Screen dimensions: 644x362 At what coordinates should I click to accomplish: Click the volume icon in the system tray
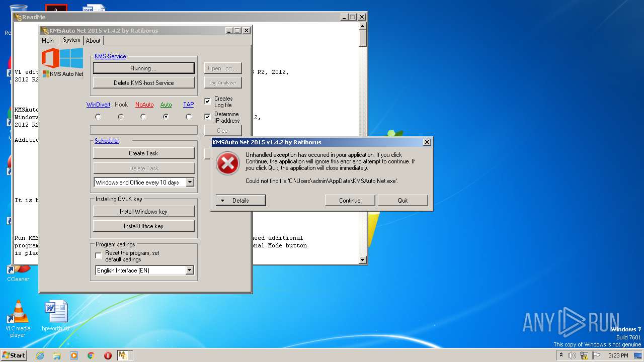572,355
